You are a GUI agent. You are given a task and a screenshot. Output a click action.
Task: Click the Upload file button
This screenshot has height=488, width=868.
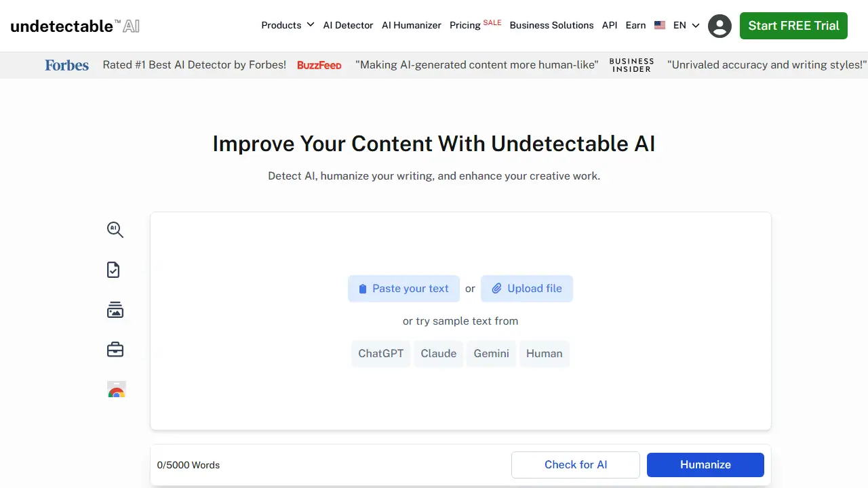[527, 289]
